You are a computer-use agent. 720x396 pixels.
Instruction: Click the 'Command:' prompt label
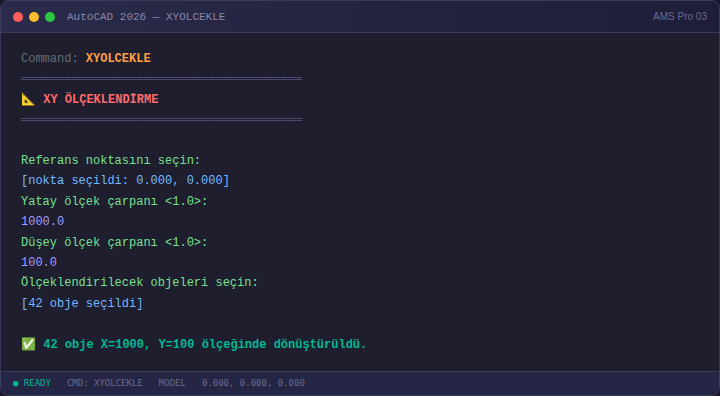(x=50, y=58)
